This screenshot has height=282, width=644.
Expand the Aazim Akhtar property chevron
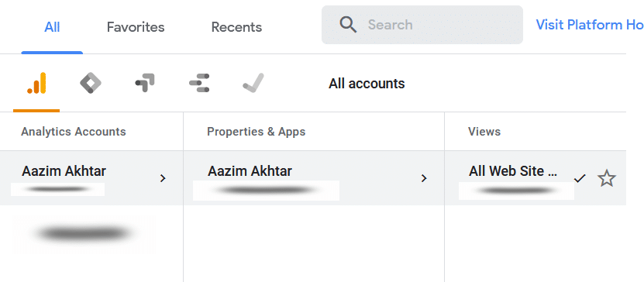tap(424, 178)
